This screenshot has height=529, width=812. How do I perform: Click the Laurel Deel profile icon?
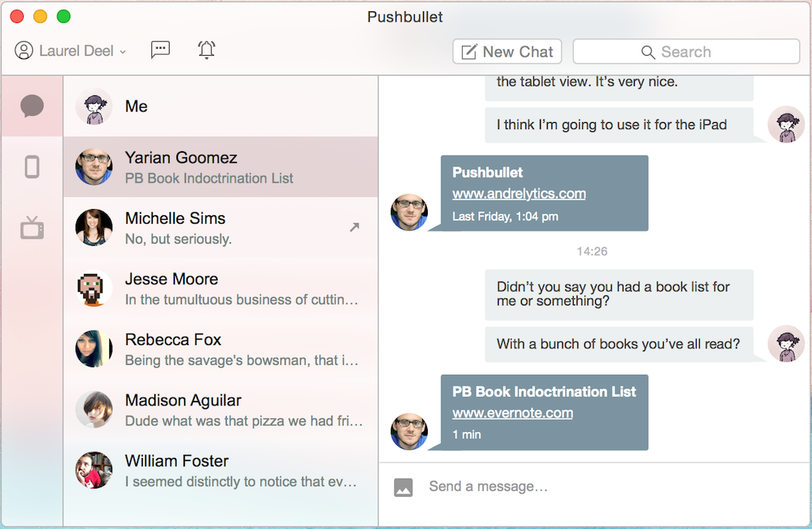point(24,50)
